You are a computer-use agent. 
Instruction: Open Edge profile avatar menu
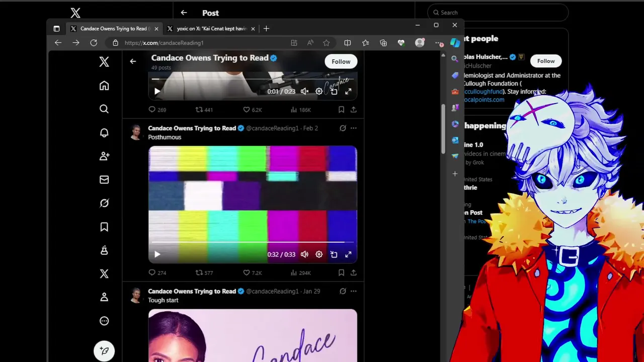(420, 43)
